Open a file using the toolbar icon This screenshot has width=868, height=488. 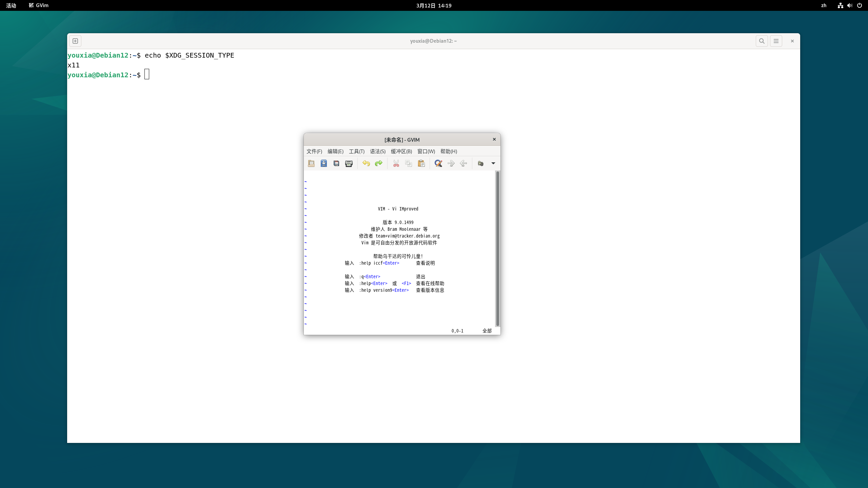(311, 163)
